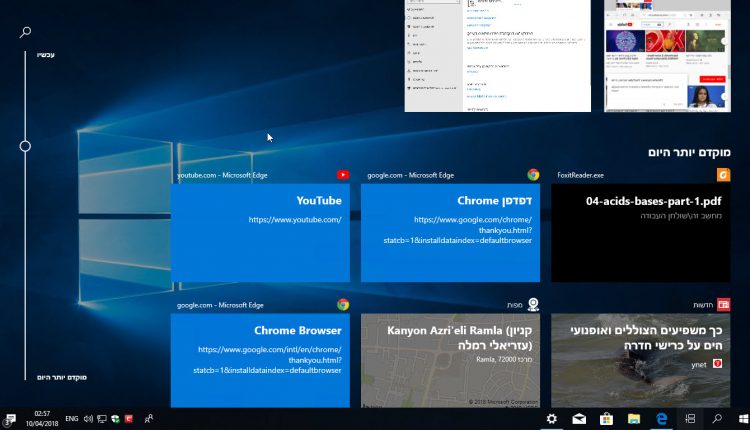Click Chrome icon above Chrome דפדפן card
This screenshot has height=430, width=750.
533,175
